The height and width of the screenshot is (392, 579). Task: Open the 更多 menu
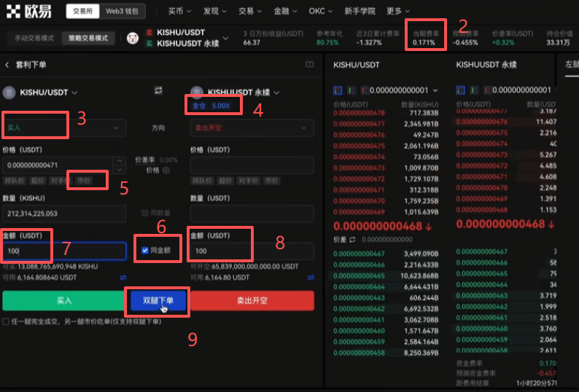pyautogui.click(x=398, y=11)
